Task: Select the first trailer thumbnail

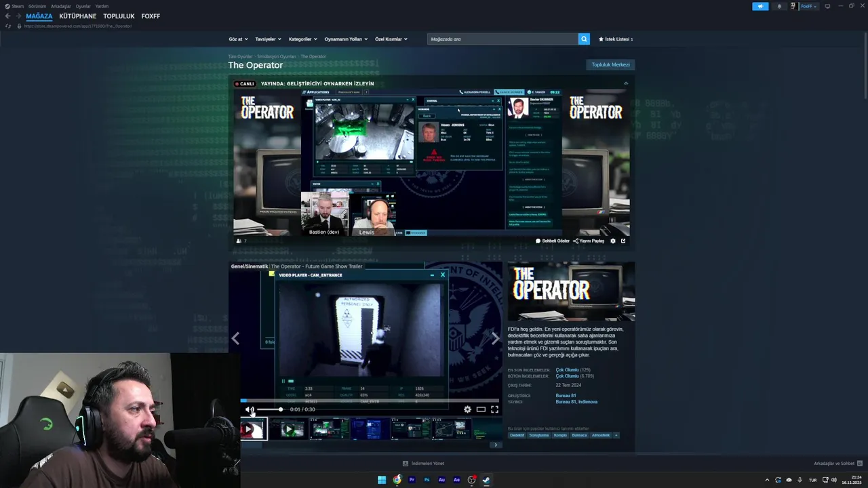Action: click(254, 429)
